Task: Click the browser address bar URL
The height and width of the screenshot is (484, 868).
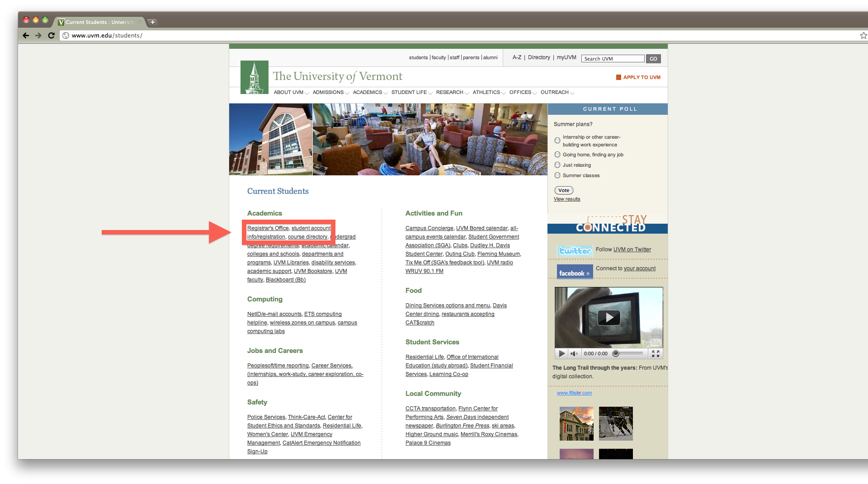Action: pyautogui.click(x=107, y=35)
